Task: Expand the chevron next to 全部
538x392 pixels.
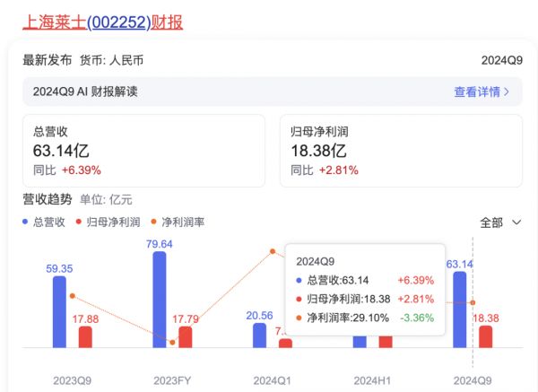Action: click(516, 222)
